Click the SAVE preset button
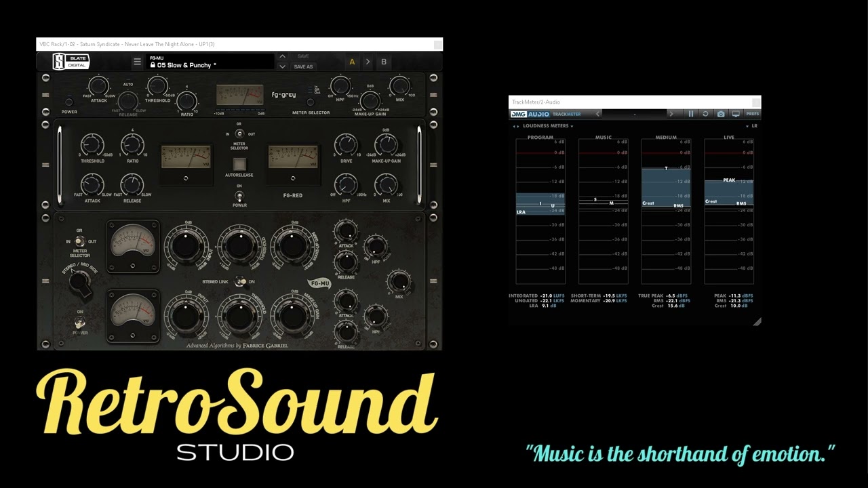 [303, 57]
